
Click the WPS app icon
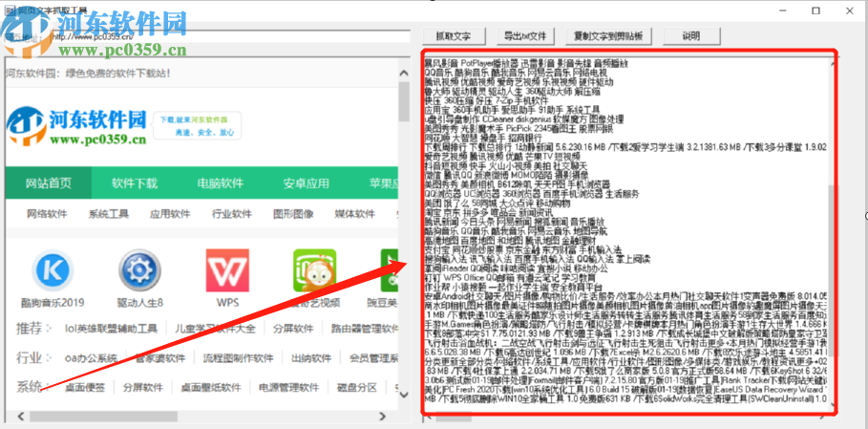coord(227,270)
